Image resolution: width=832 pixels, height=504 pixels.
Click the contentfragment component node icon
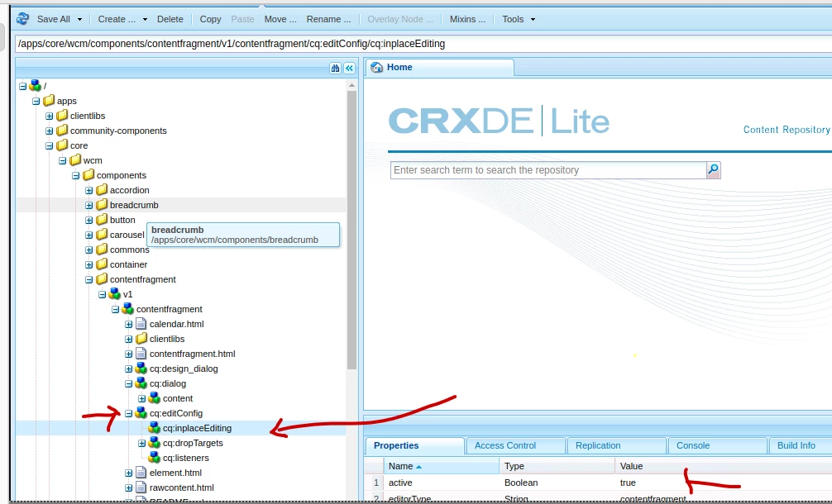click(x=128, y=308)
